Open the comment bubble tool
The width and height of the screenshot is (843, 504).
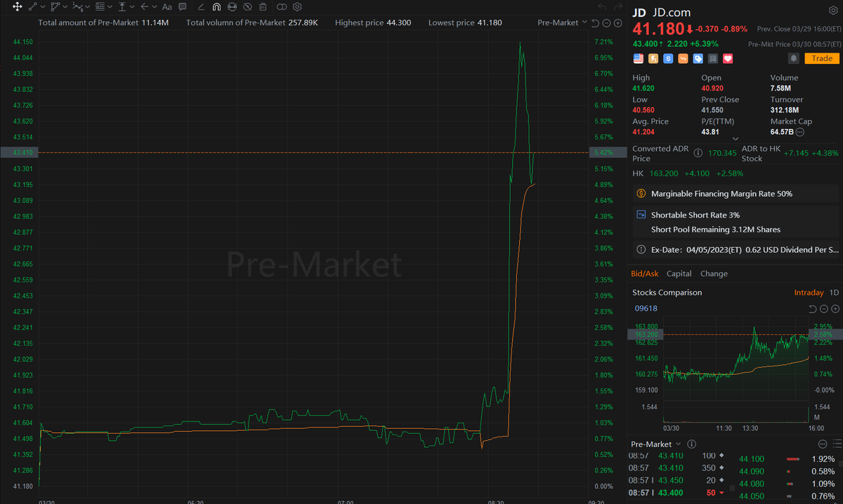[x=183, y=6]
